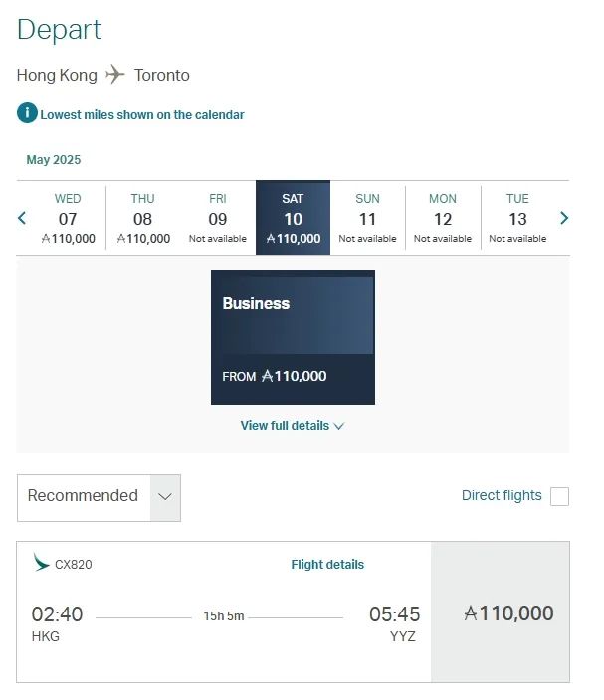Select Friday 09 not available date
This screenshot has width=604, height=700.
pyautogui.click(x=218, y=218)
